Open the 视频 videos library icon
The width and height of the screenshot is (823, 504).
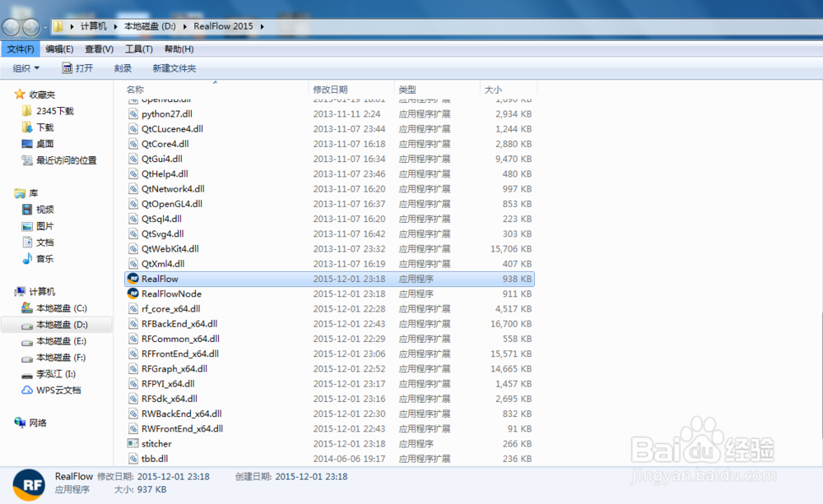click(x=27, y=210)
